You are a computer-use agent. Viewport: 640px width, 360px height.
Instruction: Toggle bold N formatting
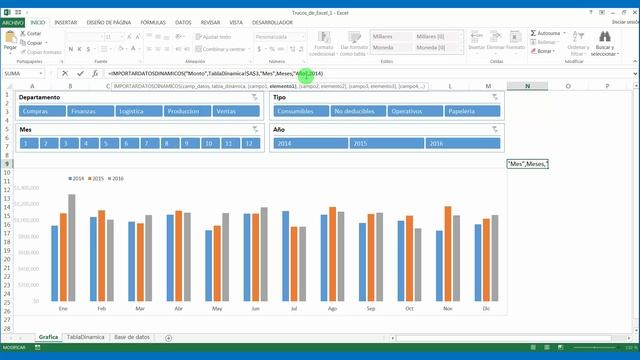71,49
